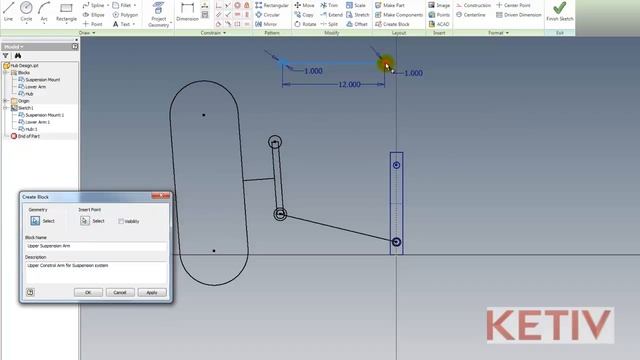Select Rectangular pattern tool
The width and height of the screenshot is (640, 360).
[x=272, y=5]
